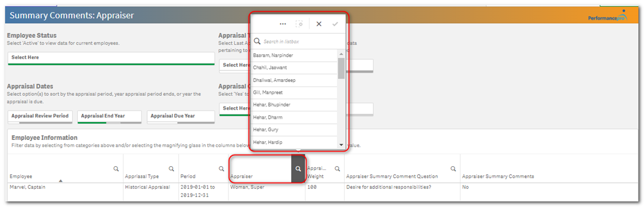Open the listbox more options ellipsis menu

point(283,24)
